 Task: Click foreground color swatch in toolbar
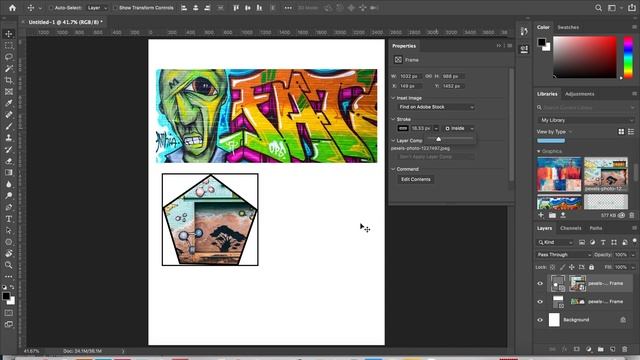pos(6,297)
